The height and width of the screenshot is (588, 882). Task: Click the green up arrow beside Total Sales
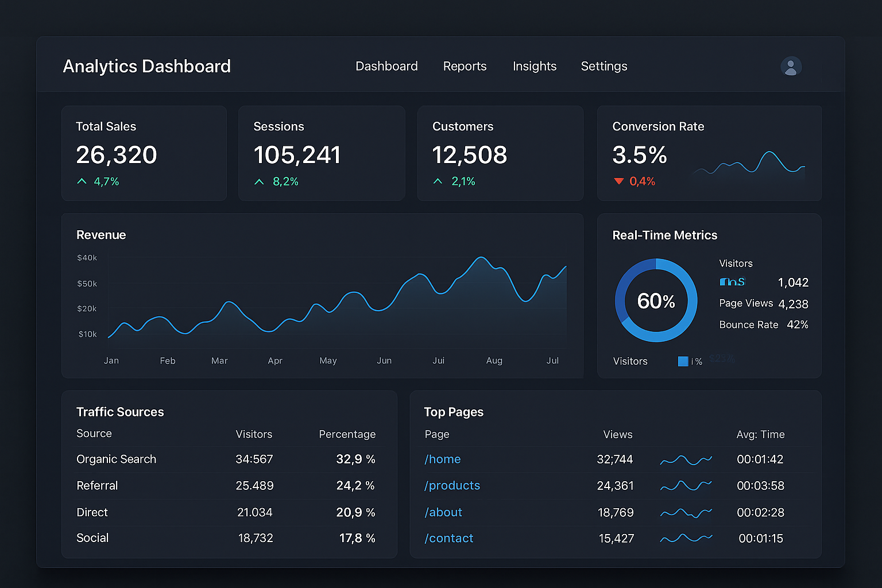pyautogui.click(x=82, y=181)
